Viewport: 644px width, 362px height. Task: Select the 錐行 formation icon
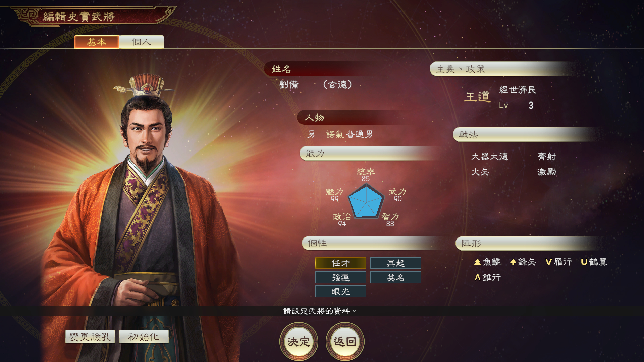[x=478, y=277]
